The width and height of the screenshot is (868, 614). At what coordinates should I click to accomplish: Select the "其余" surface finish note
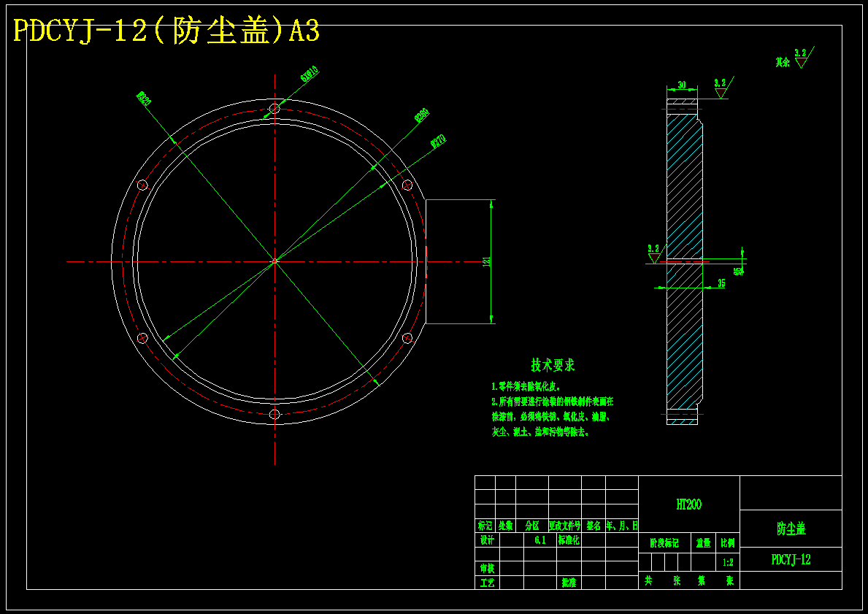(x=782, y=62)
